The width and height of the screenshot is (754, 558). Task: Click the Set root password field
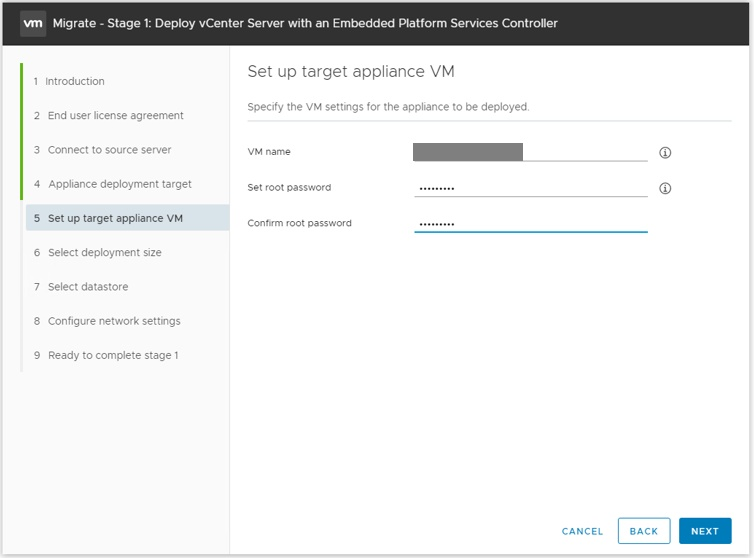530,188
